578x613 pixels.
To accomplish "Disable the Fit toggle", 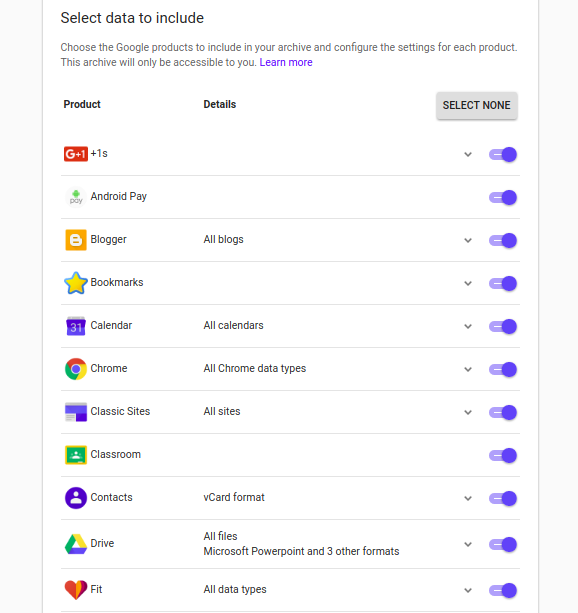I will point(503,590).
